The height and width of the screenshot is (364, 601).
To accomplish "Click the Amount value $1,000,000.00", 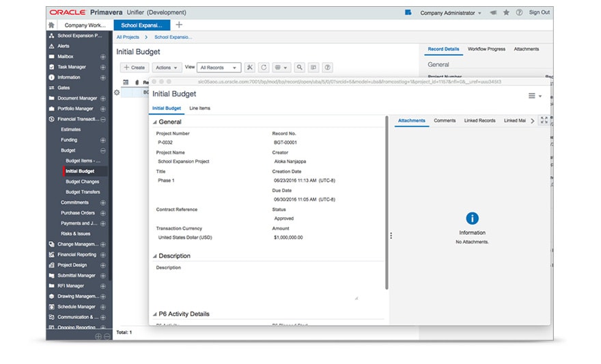I will point(288,238).
